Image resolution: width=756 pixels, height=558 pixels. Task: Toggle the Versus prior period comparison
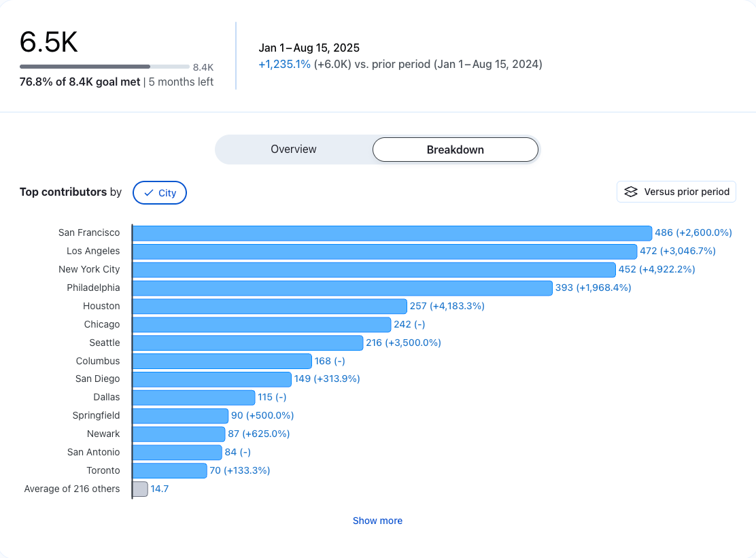pos(676,192)
